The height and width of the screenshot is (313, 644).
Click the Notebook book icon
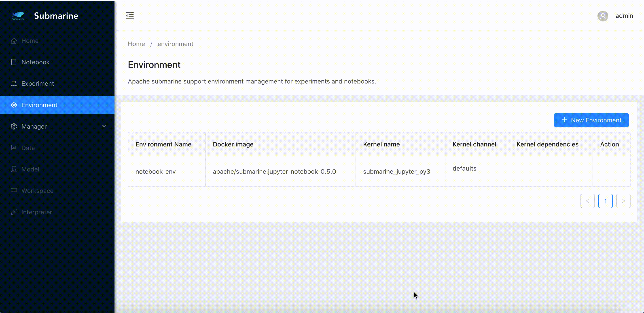pyautogui.click(x=14, y=62)
